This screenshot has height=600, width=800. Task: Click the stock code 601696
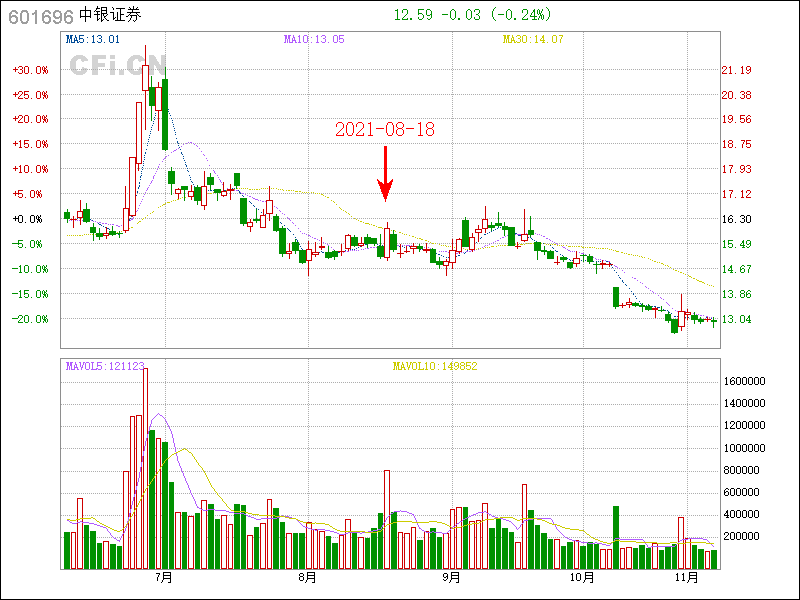tap(41, 16)
